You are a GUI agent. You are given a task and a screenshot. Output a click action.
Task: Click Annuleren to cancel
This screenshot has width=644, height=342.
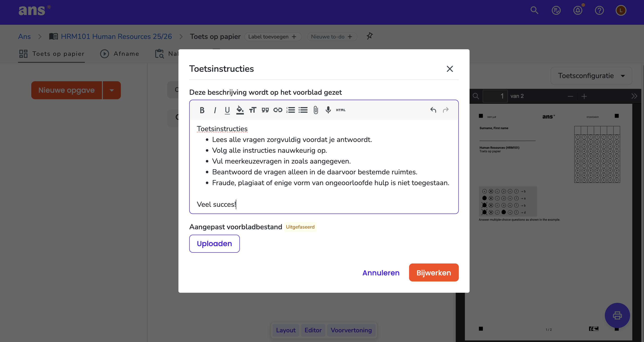(x=381, y=273)
